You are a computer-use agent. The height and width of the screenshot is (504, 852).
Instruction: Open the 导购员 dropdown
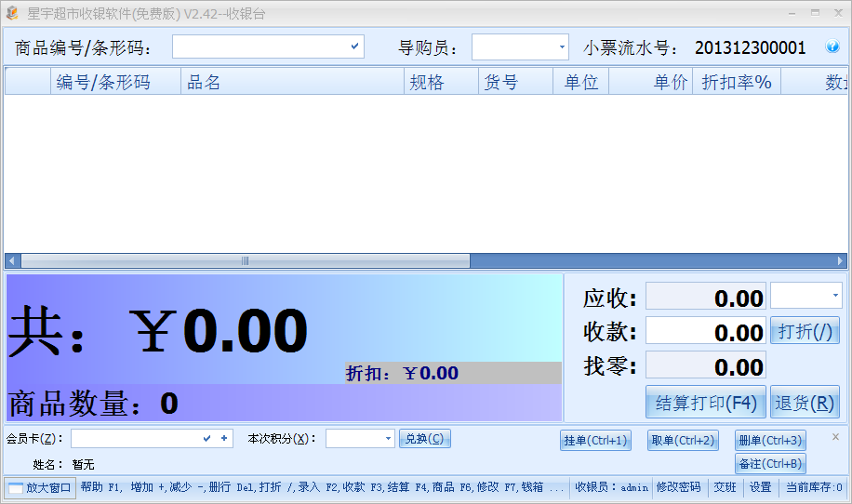tap(562, 47)
